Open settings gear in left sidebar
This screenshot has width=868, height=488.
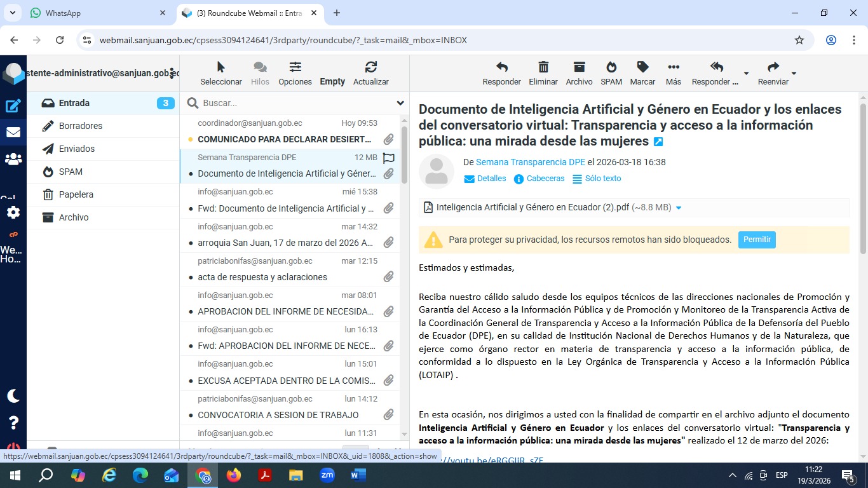[x=13, y=212]
